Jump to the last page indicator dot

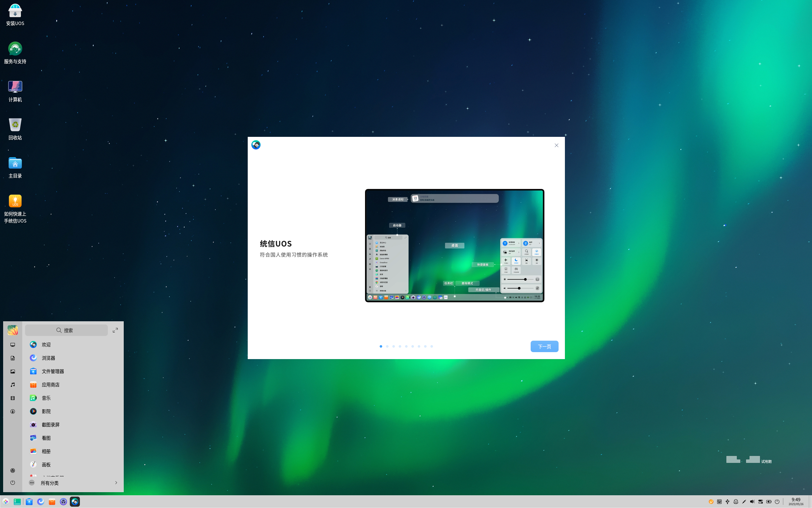[431, 346]
